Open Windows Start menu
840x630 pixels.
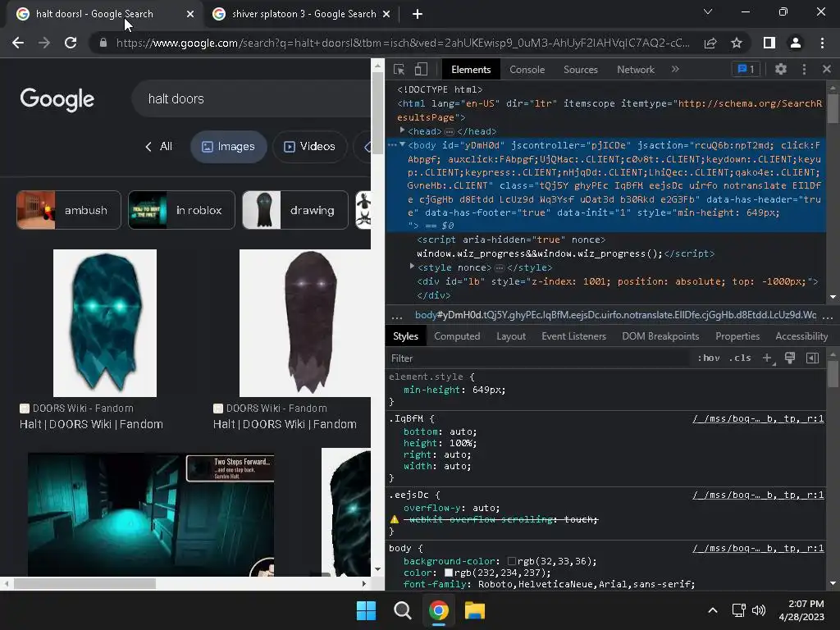click(367, 610)
